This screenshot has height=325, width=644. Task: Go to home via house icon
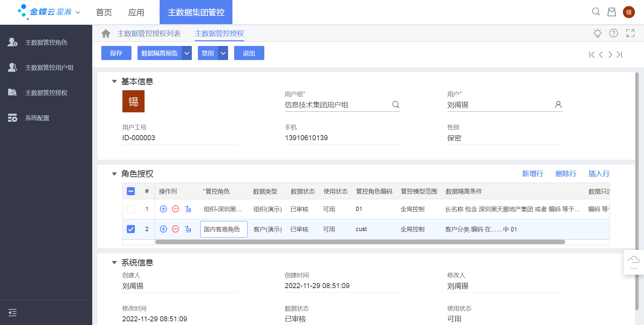[x=106, y=34]
